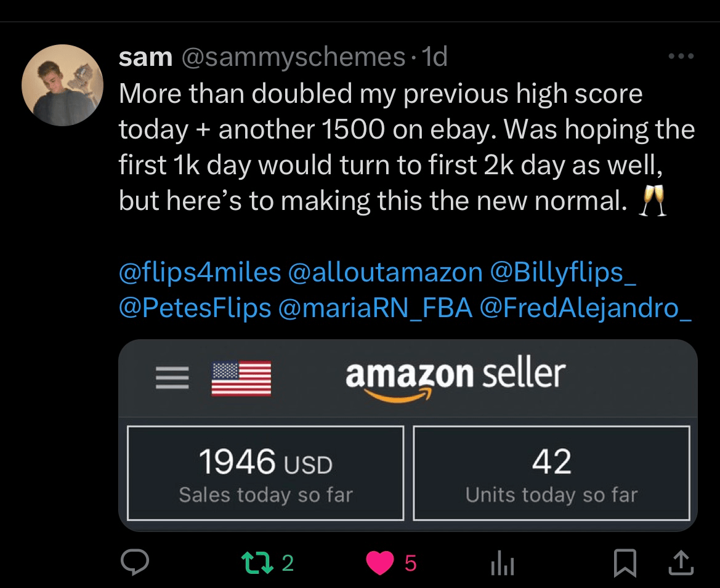Screen dimensions: 720x588
Task: Bookmark this tweet
Action: coord(625,563)
